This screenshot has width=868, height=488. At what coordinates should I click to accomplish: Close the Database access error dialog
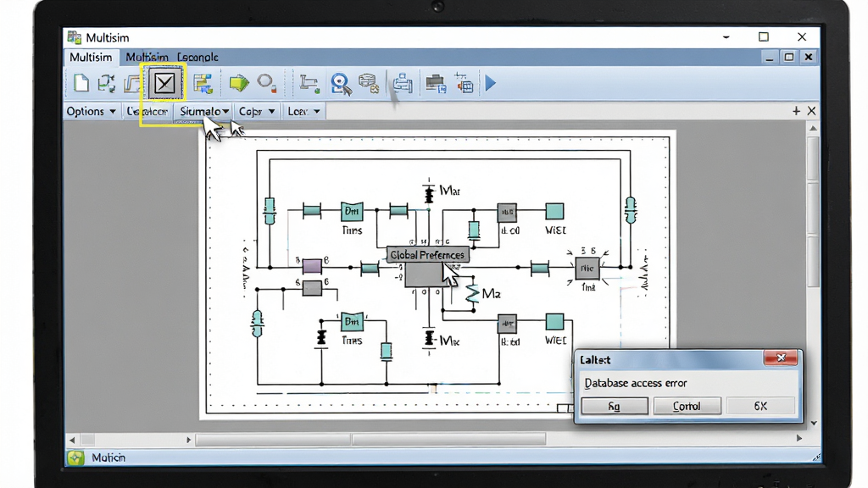(781, 358)
